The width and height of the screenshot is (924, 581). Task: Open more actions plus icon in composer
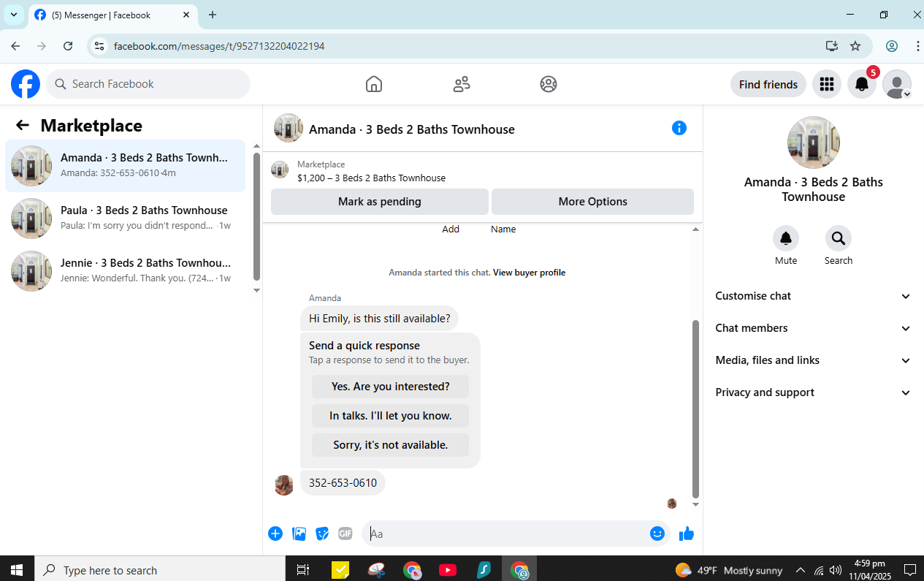coord(275,533)
